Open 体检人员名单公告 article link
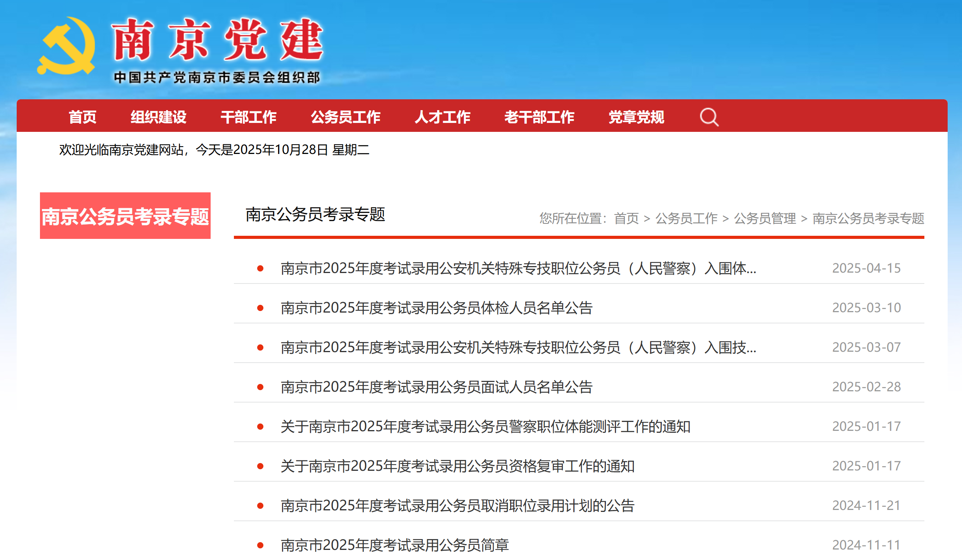The image size is (962, 560). [x=436, y=308]
